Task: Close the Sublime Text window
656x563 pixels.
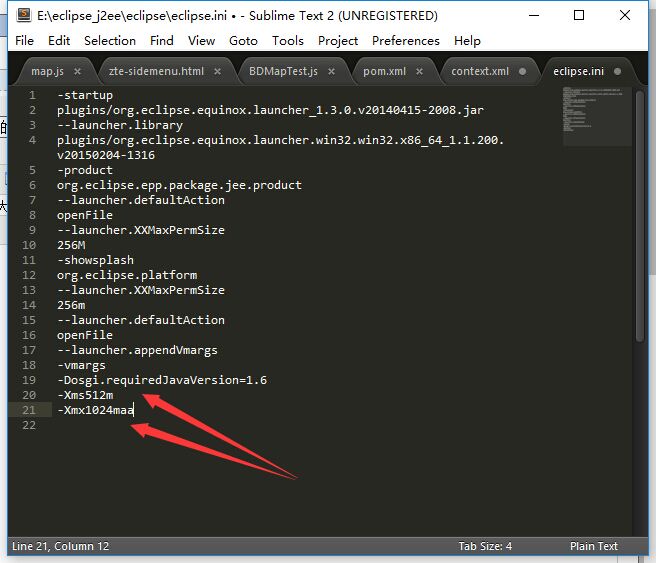Action: tap(625, 15)
